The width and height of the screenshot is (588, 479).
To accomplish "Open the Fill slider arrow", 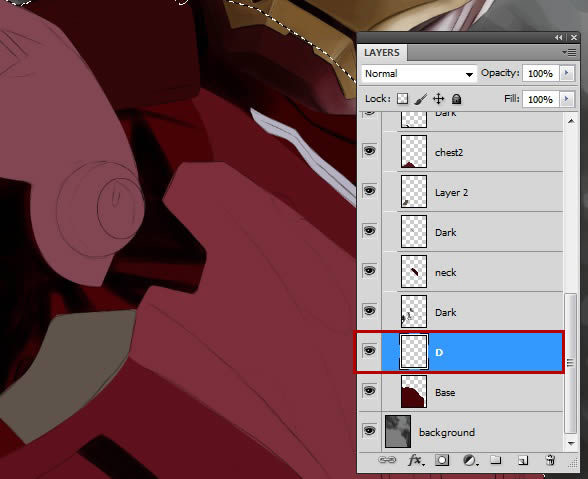I will [567, 99].
